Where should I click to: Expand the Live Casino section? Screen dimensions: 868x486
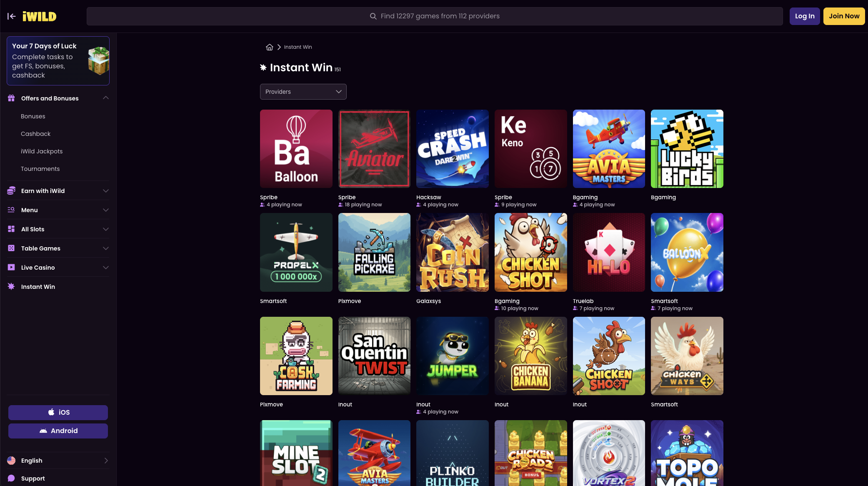click(106, 268)
